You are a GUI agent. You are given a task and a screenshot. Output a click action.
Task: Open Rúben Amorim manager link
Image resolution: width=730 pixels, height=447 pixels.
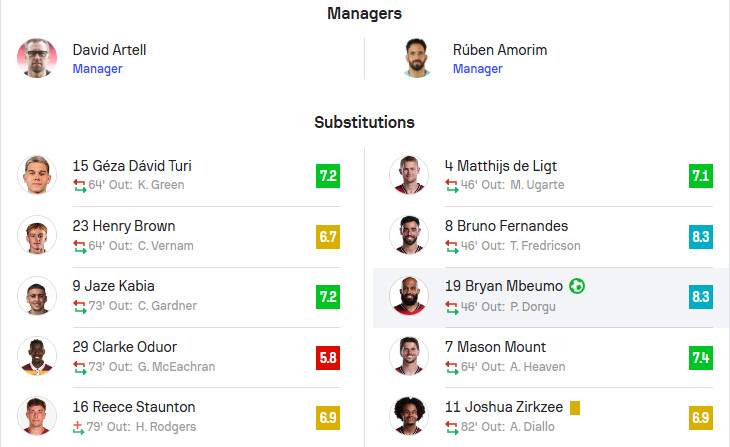477,69
